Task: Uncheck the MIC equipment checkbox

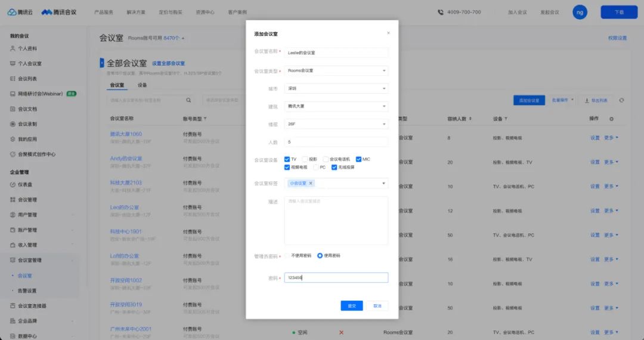Action: (358, 159)
